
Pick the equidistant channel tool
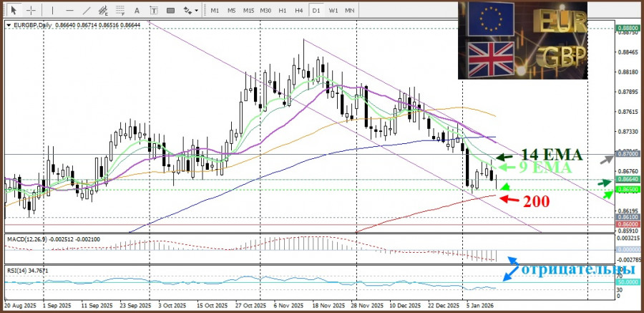point(103,10)
